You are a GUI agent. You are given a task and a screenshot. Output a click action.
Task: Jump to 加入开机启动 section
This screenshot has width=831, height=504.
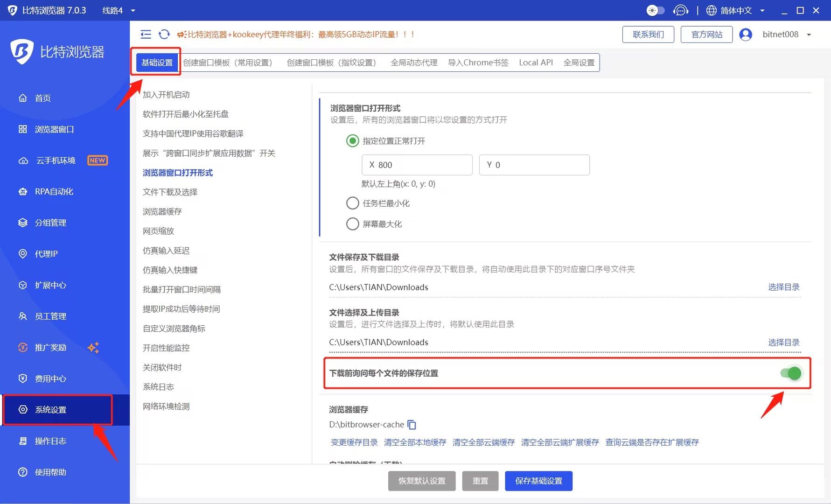[x=166, y=95]
